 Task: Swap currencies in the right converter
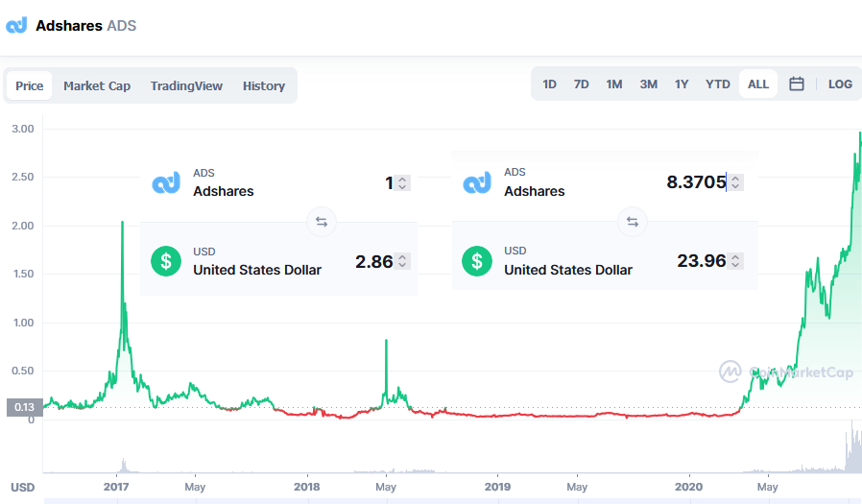[633, 222]
